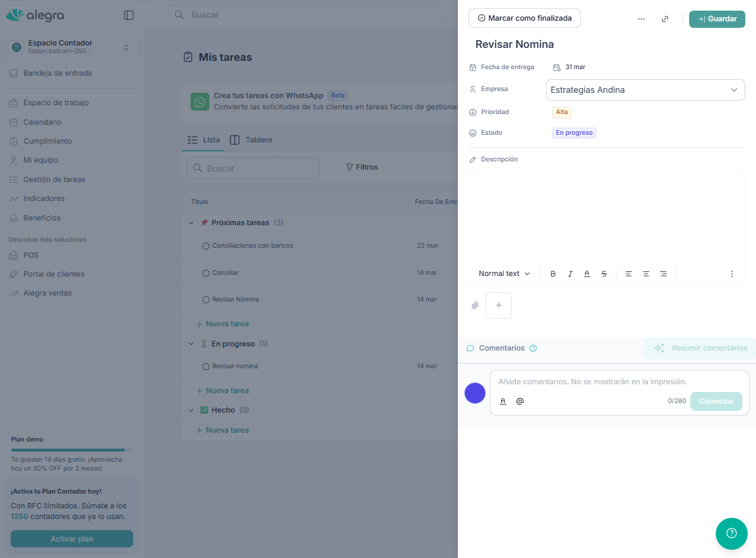Insert mention with @ icon in comment
The image size is (756, 558).
[x=520, y=401]
